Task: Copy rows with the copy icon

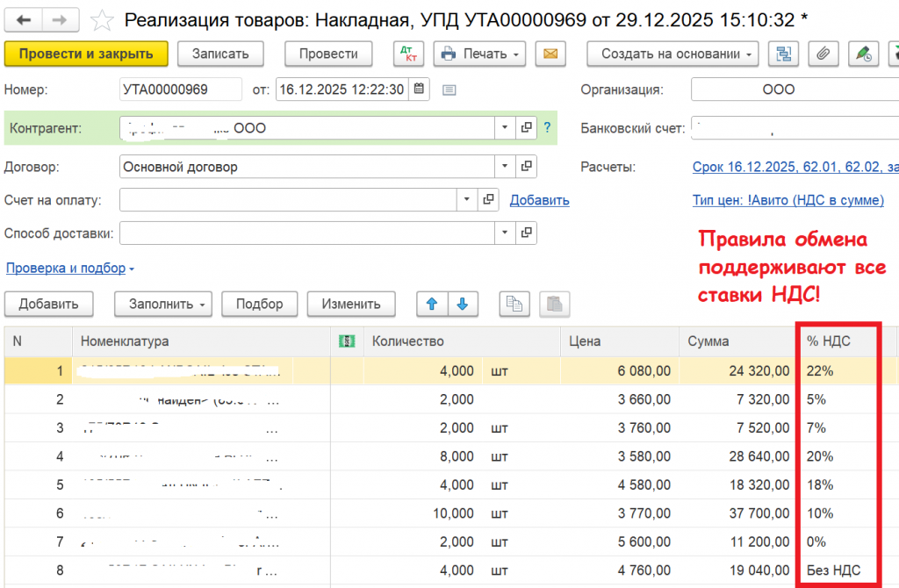Action: [x=514, y=304]
